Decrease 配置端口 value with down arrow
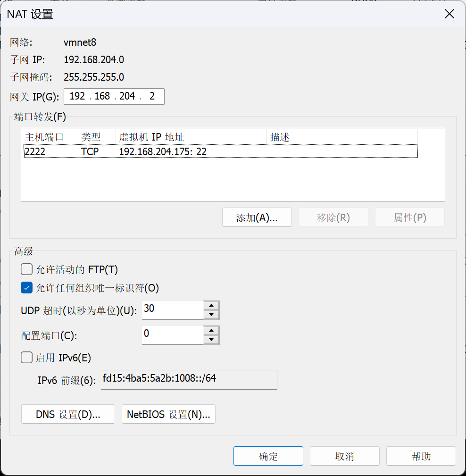The height and width of the screenshot is (476, 466). tap(212, 340)
